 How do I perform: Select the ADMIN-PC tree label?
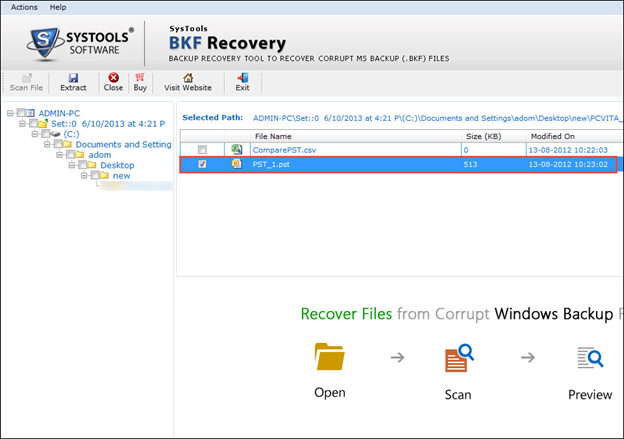coord(59,113)
